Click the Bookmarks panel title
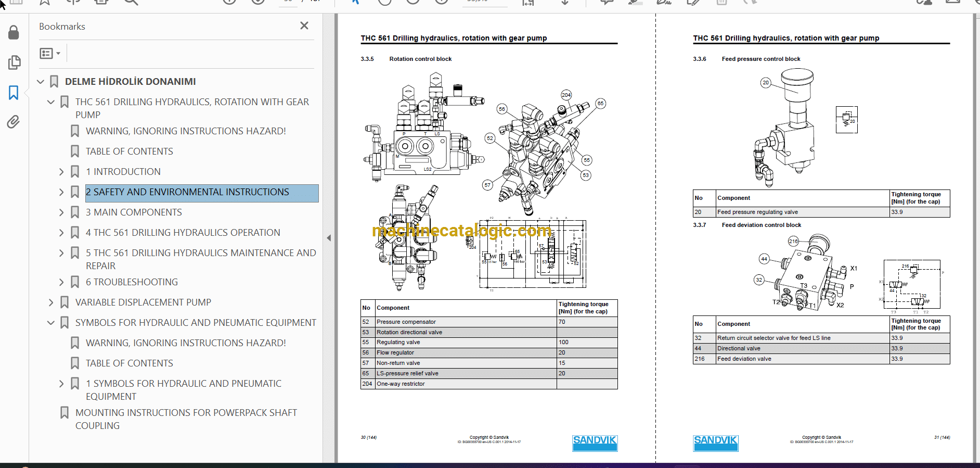 pos(62,27)
